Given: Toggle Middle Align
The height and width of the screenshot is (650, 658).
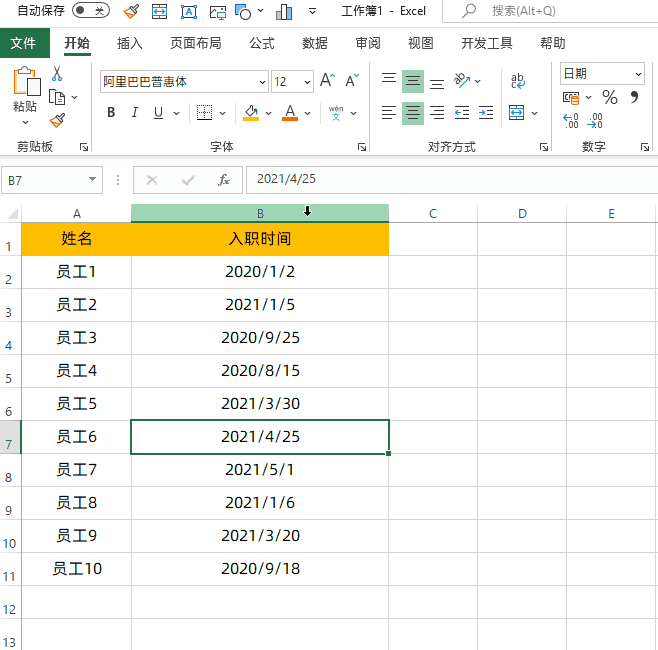Looking at the screenshot, I should pyautogui.click(x=413, y=81).
